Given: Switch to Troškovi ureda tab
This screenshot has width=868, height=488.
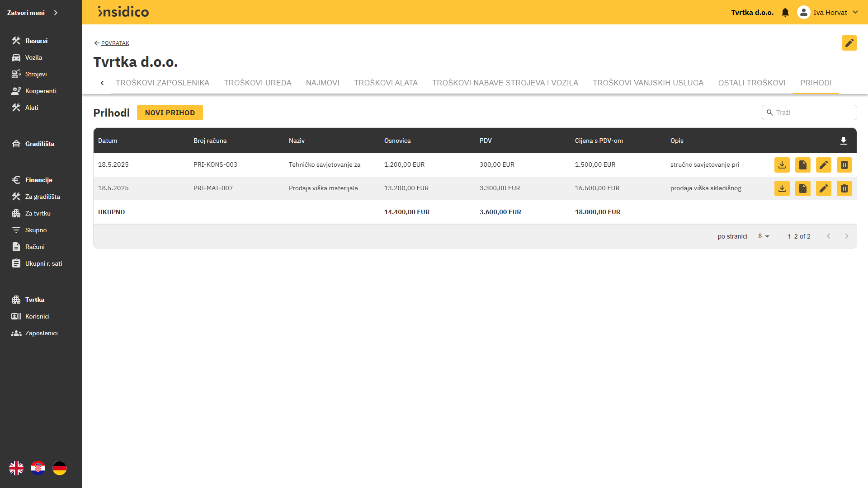Looking at the screenshot, I should point(257,83).
